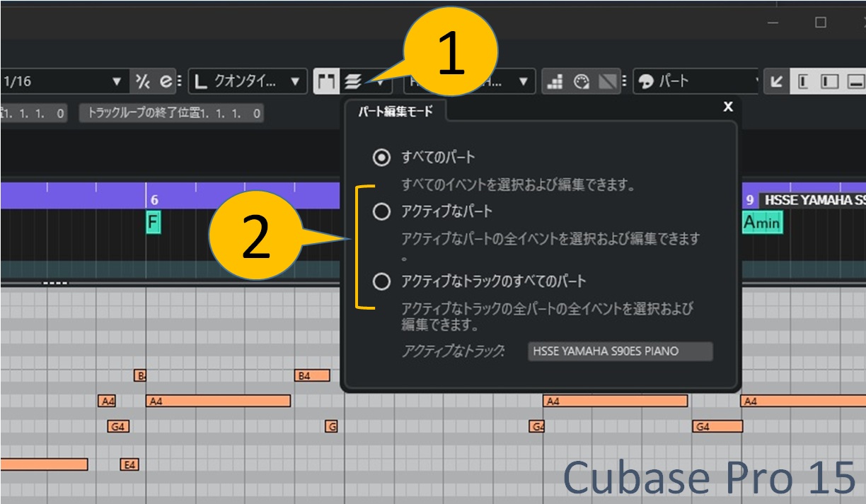The image size is (866, 504).
Task: Click the part editing mode layers icon
Action: (353, 82)
